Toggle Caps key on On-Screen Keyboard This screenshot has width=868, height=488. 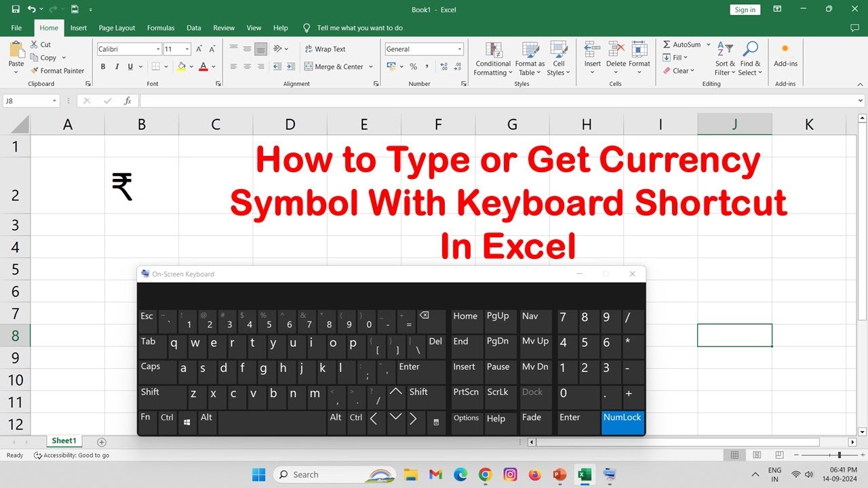point(157,371)
